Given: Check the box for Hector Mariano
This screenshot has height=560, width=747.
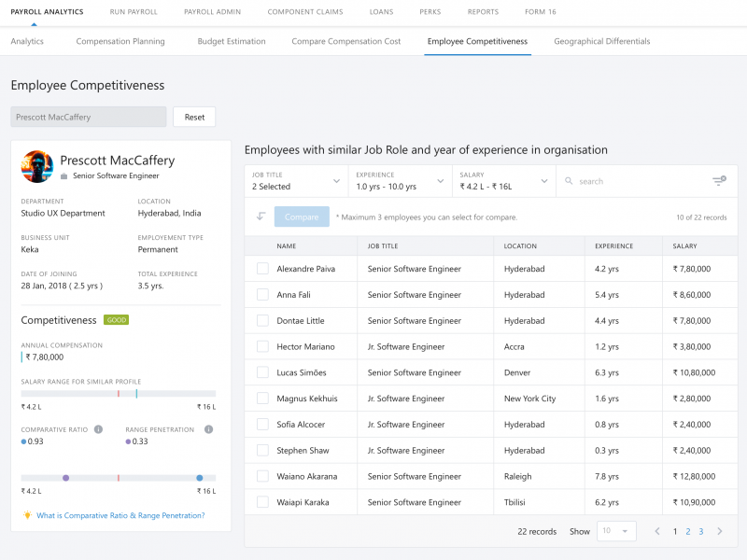Looking at the screenshot, I should 262,346.
